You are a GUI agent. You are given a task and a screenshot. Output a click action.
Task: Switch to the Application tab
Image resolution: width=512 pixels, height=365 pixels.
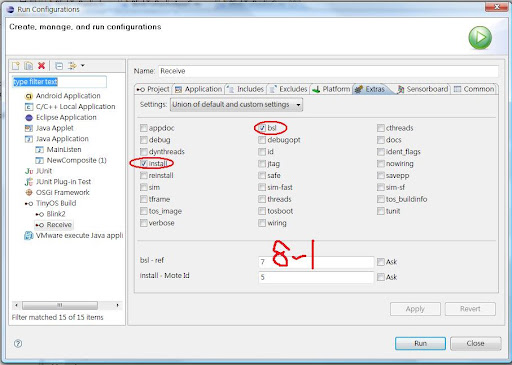click(x=199, y=89)
